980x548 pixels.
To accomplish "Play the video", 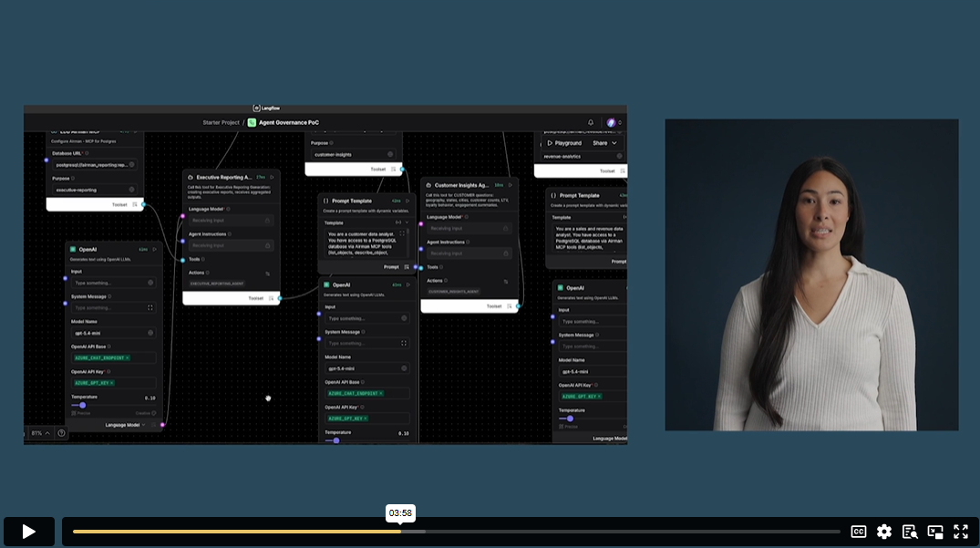I will (x=29, y=532).
